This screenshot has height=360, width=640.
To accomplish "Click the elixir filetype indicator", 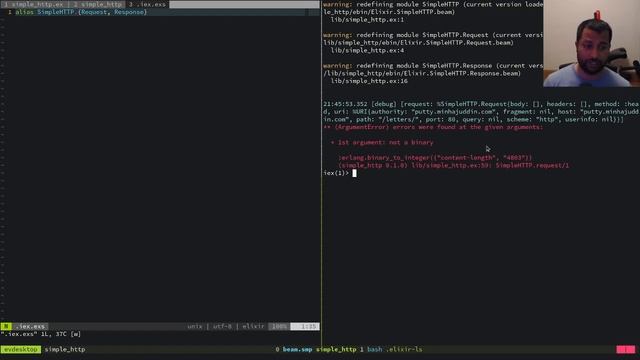I will pyautogui.click(x=253, y=327).
